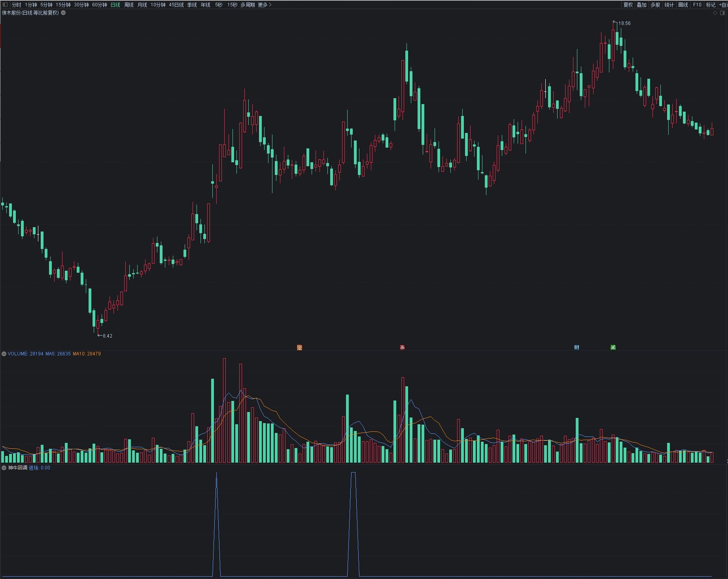This screenshot has height=579, width=728.
Task: Activate the 画线 drawing tools
Action: point(683,5)
